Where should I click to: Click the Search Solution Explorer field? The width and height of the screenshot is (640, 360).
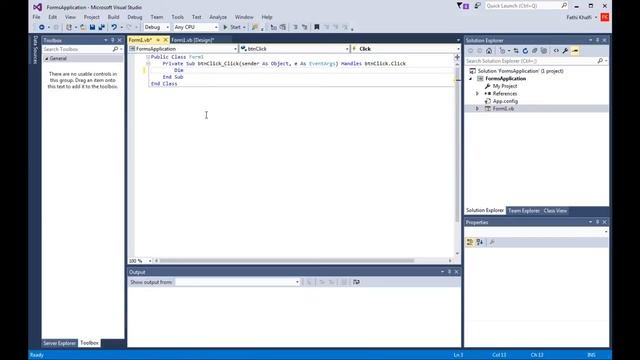coord(531,61)
